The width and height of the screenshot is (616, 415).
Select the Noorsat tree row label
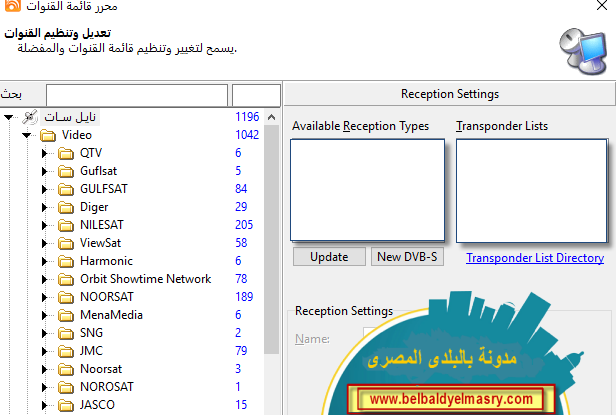point(101,369)
